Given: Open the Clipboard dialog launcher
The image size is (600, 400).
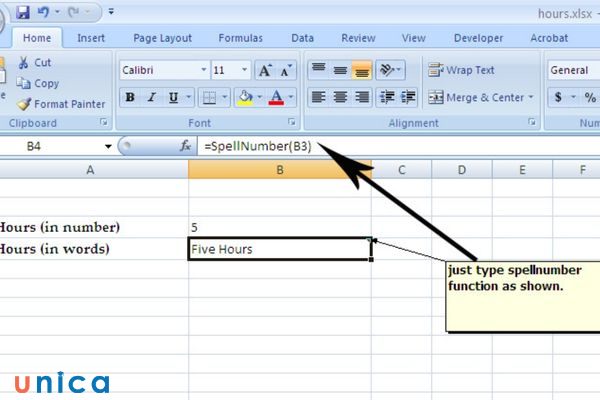Looking at the screenshot, I should point(104,122).
